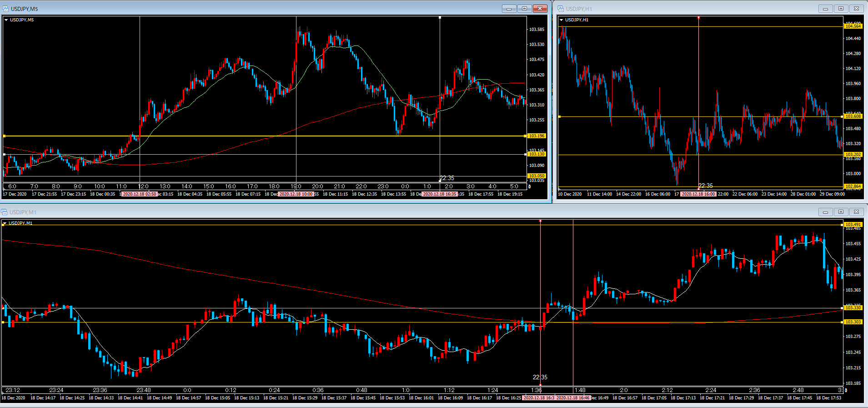This screenshot has height=408, width=868.
Task: Click the USDJPY,M1 chart window icon
Action: coord(5,212)
